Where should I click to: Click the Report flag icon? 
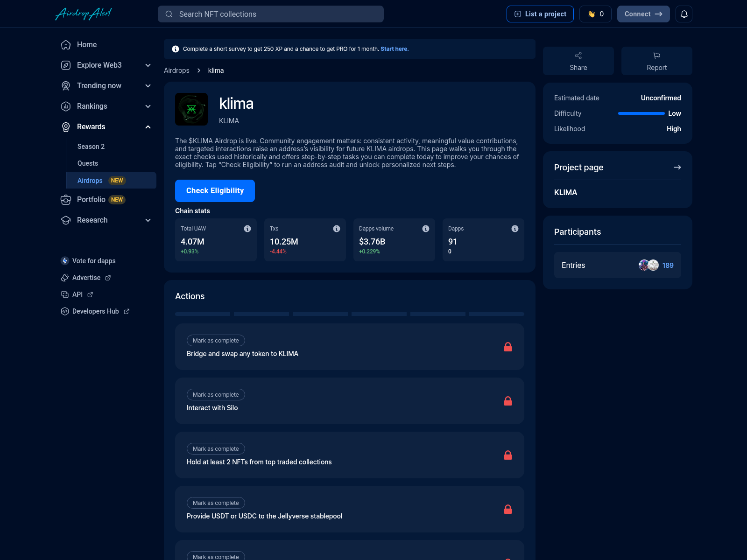pos(656,56)
